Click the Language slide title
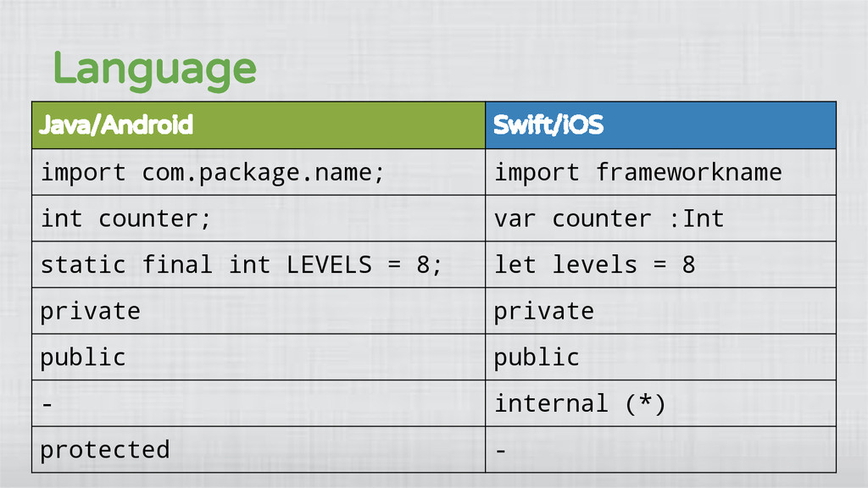The width and height of the screenshot is (868, 488). [154, 70]
